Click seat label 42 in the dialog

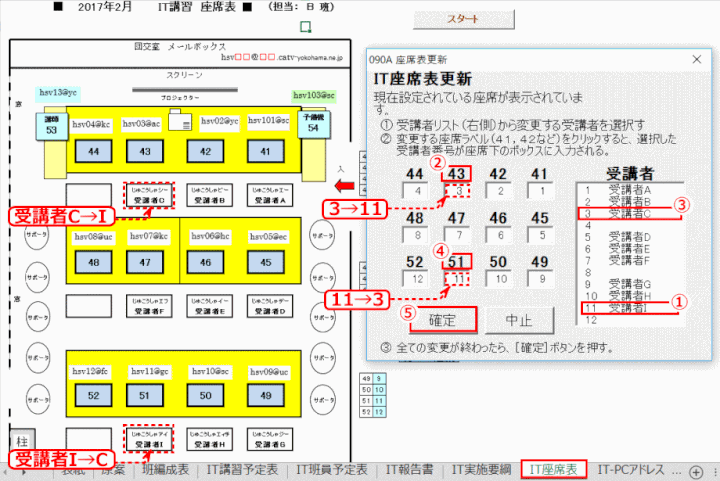coord(498,174)
